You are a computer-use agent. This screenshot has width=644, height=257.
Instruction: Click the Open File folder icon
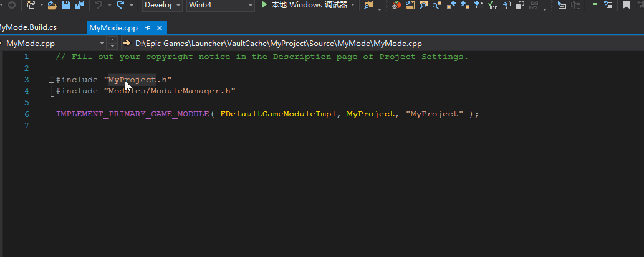pos(52,5)
